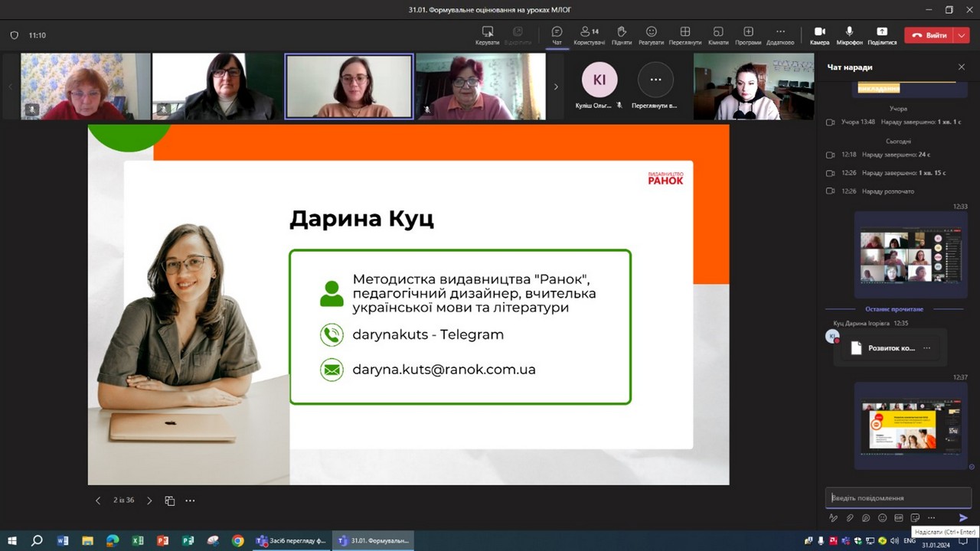Open Google Chrome from the taskbar

click(238, 540)
